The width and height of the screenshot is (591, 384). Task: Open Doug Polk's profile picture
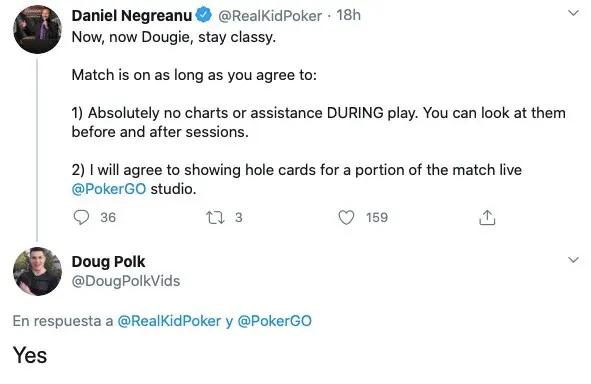pos(37,271)
